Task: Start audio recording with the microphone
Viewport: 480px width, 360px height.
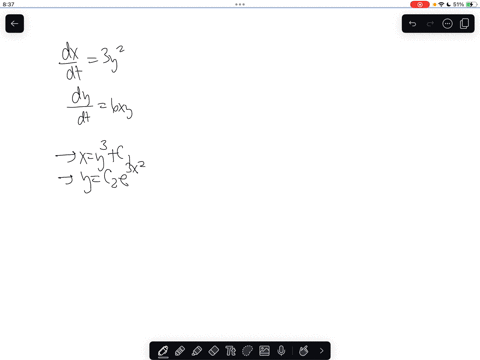Action: (x=281, y=351)
